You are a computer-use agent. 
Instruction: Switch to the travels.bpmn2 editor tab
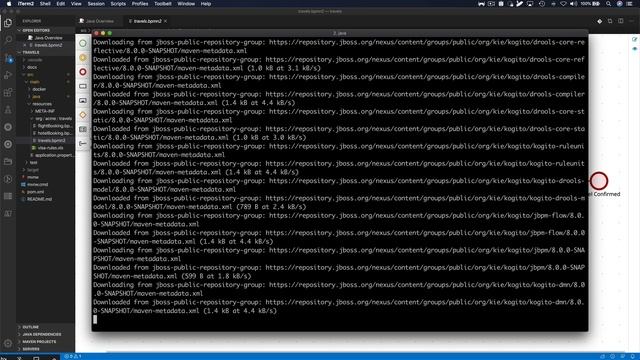click(147, 21)
